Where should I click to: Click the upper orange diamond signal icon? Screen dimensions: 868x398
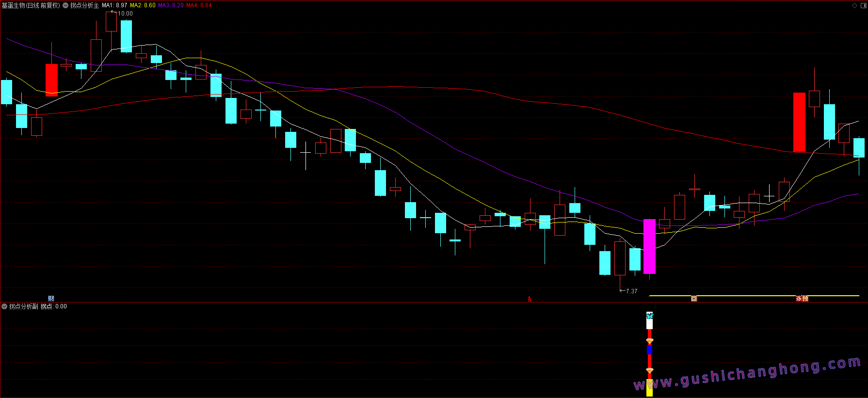pyautogui.click(x=650, y=341)
